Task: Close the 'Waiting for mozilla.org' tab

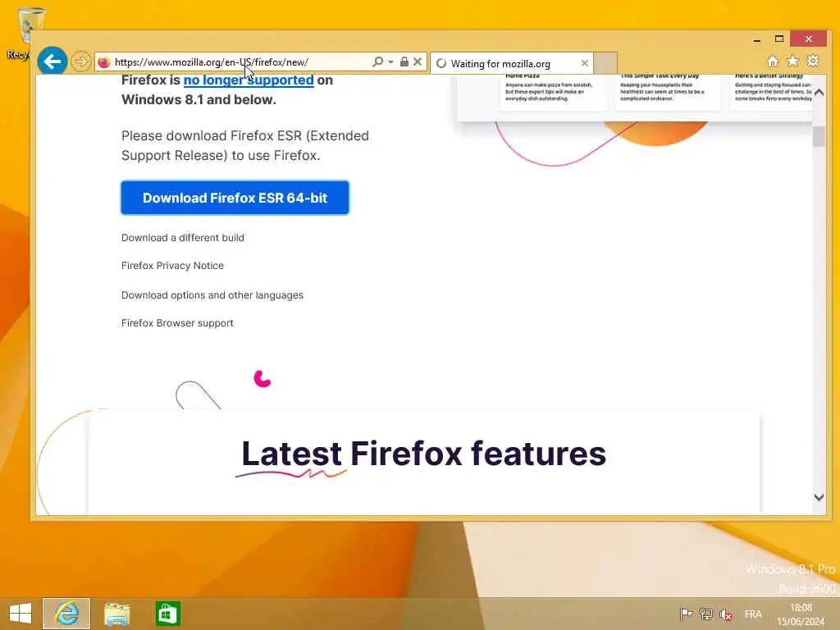Action: pos(584,63)
